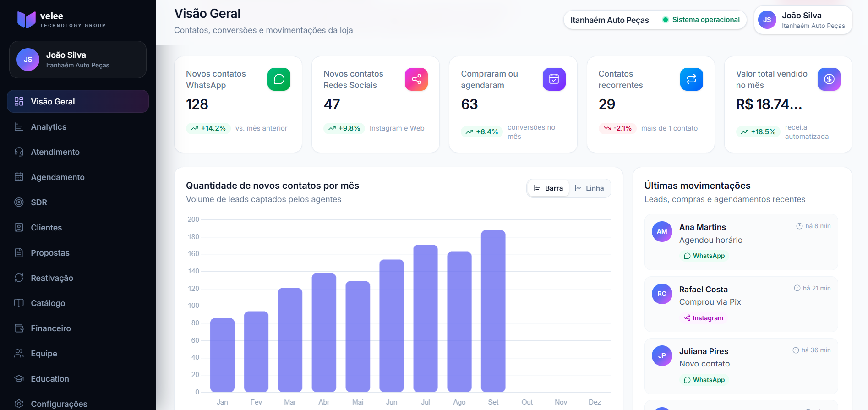Click the Financeiro wallet icon
Image resolution: width=868 pixels, height=410 pixels.
[19, 328]
